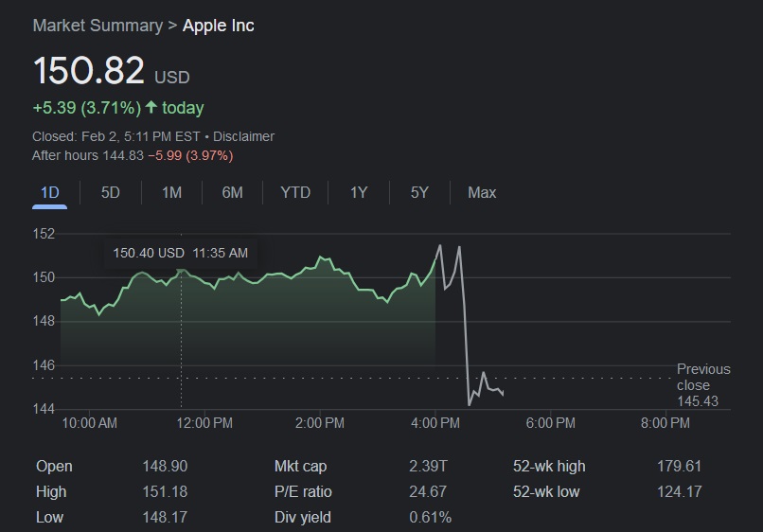The width and height of the screenshot is (763, 532).
Task: Switch to the 1M chart range
Action: click(171, 193)
